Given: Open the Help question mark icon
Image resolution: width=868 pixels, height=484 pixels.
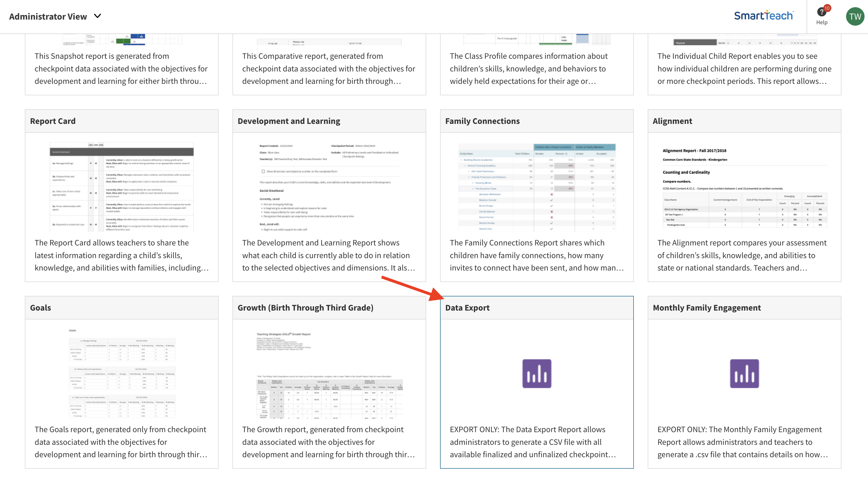Looking at the screenshot, I should coord(822,12).
